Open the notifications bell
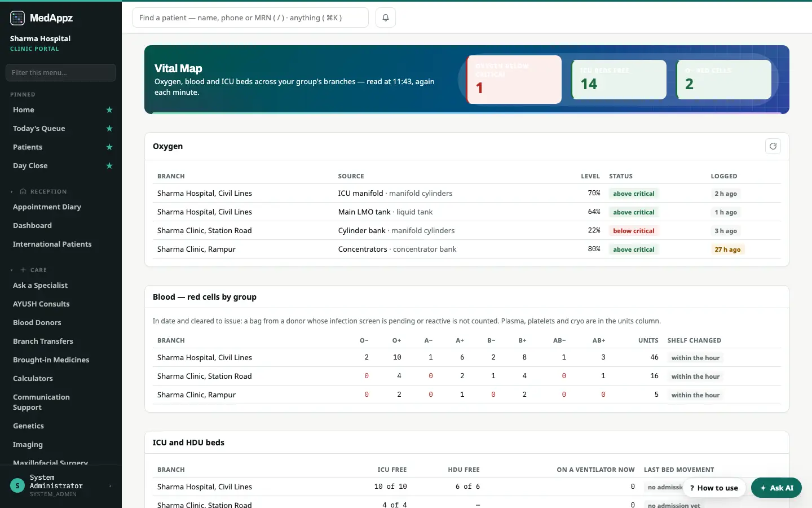812x508 pixels. click(386, 17)
